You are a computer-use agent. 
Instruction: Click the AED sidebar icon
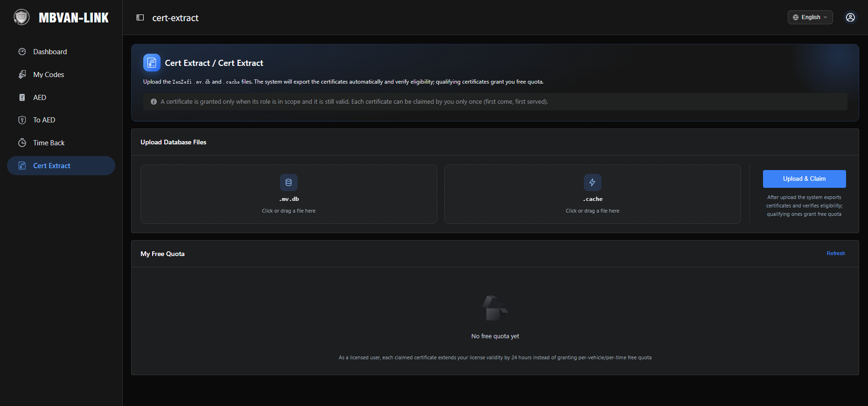(x=22, y=97)
